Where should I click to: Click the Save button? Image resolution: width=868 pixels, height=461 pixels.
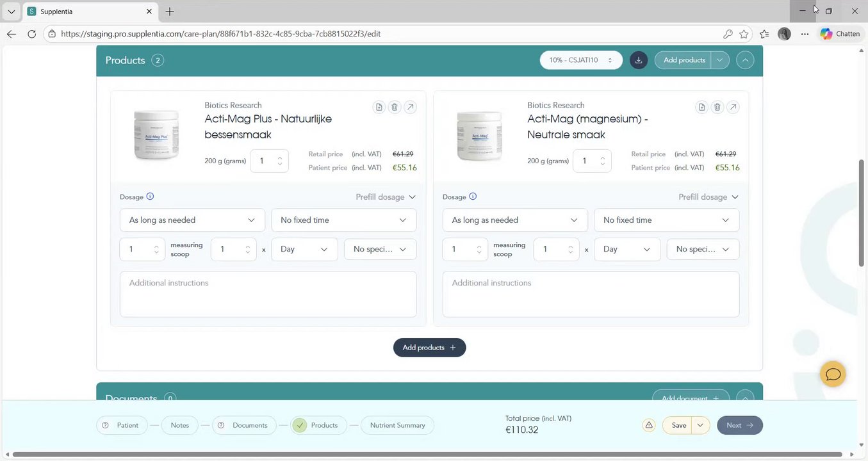678,425
